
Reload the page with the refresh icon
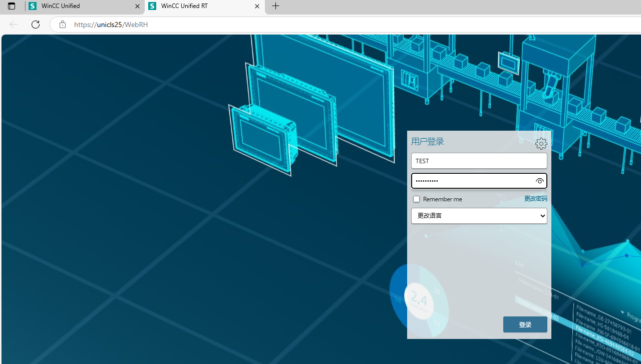pyautogui.click(x=36, y=25)
